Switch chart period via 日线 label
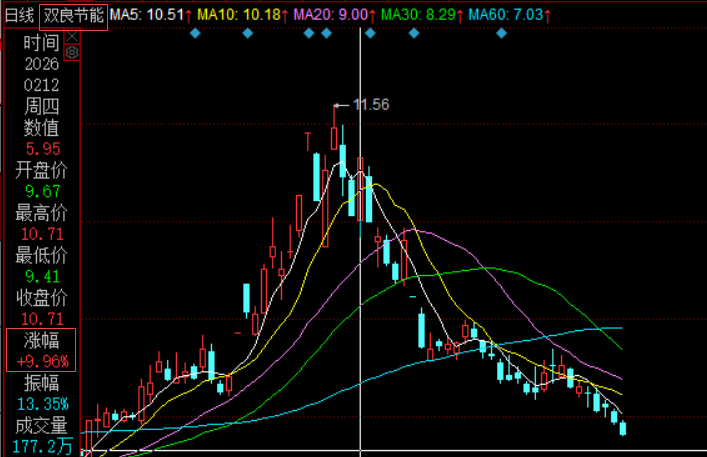This screenshot has height=457, width=707. click(x=19, y=16)
